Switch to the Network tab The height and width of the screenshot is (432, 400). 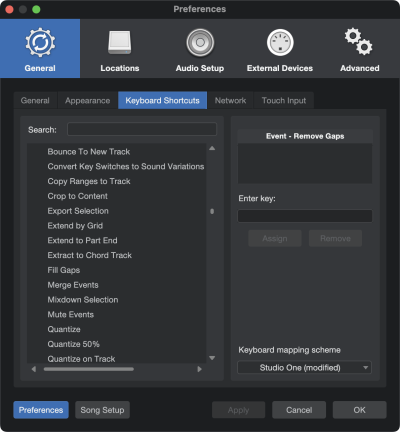[230, 100]
